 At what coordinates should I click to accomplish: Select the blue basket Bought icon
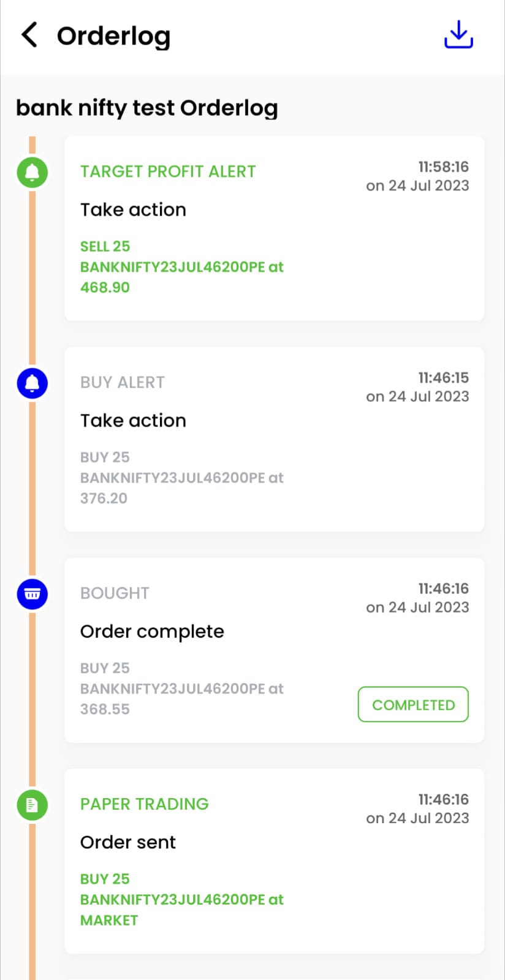pyautogui.click(x=32, y=594)
